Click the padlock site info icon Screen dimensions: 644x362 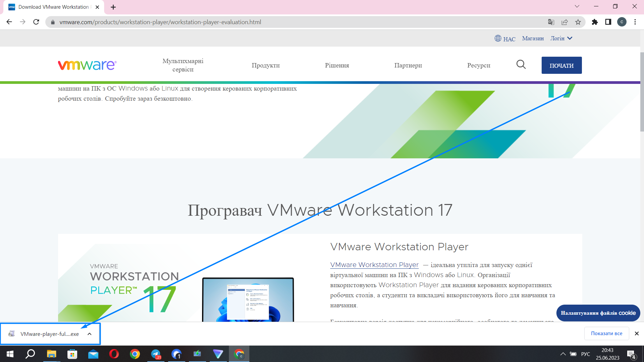(53, 22)
